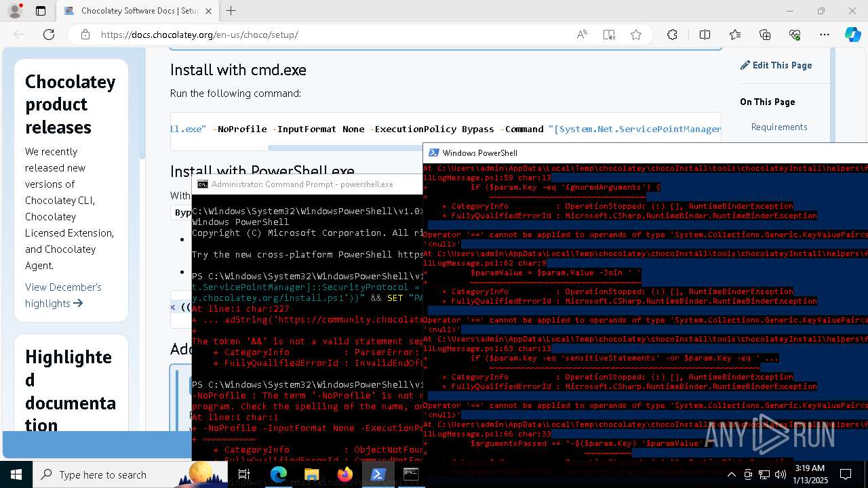Close the Chocolatey Software Docs tab

click(208, 11)
